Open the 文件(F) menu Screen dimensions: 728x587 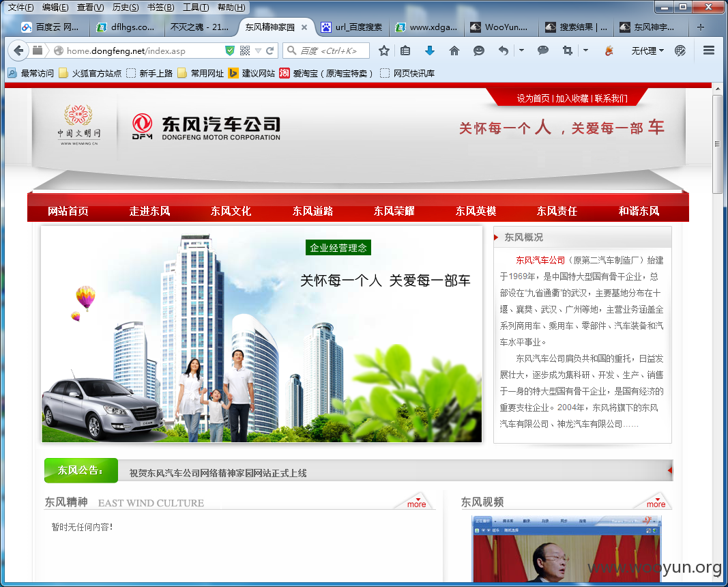21,8
